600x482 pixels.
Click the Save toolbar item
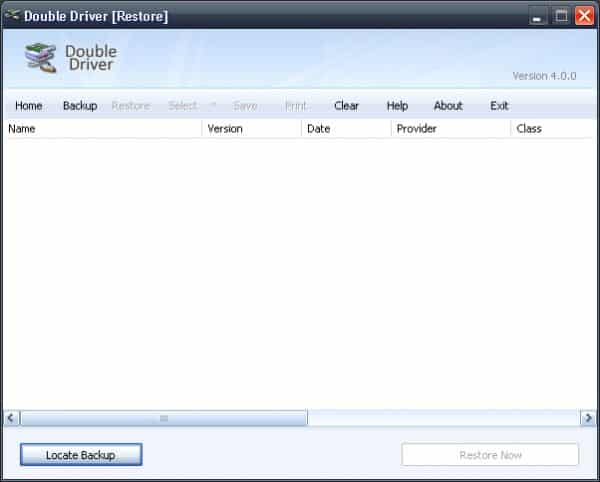click(245, 106)
